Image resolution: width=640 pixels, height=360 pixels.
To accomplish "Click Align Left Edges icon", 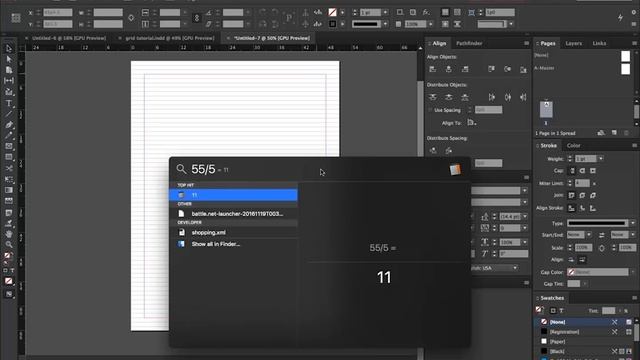I will coord(433,69).
